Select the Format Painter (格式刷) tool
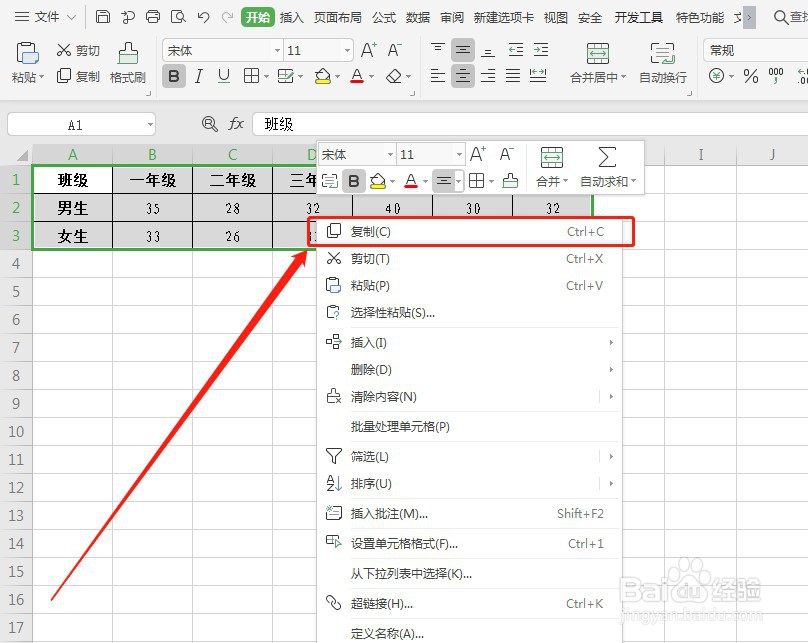This screenshot has height=643, width=808. (127, 62)
